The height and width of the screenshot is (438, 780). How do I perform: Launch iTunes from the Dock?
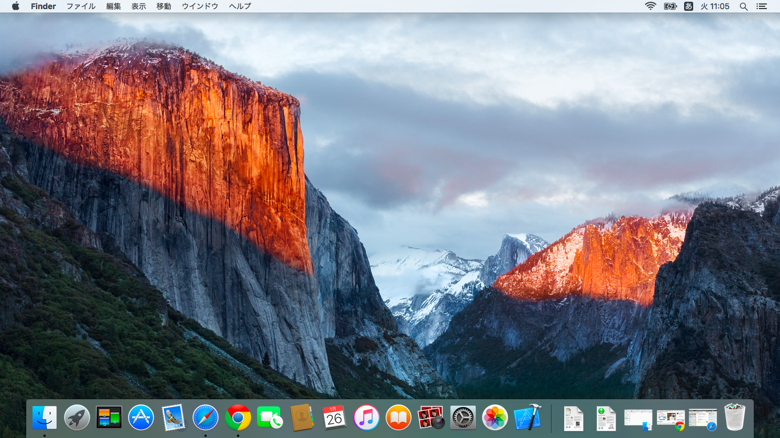[366, 417]
